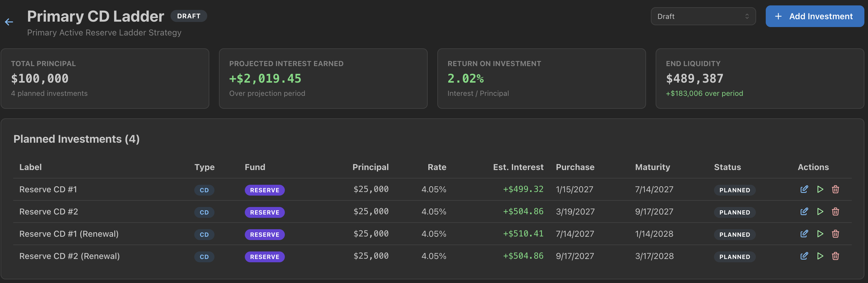Start Reserve CD #1 (Renewal) play icon
The width and height of the screenshot is (868, 283).
[x=820, y=233]
